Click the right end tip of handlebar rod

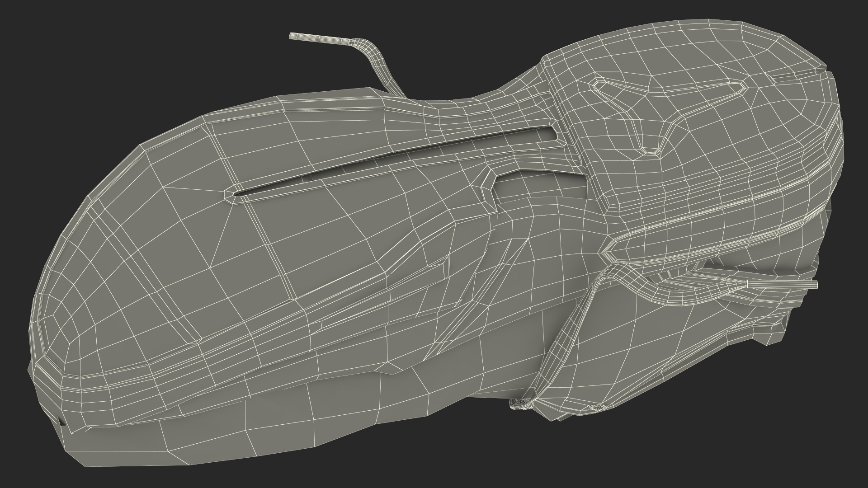click(x=815, y=284)
